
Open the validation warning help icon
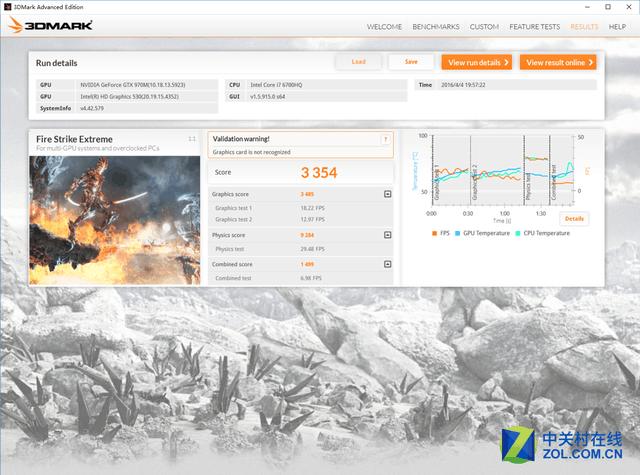[x=385, y=140]
